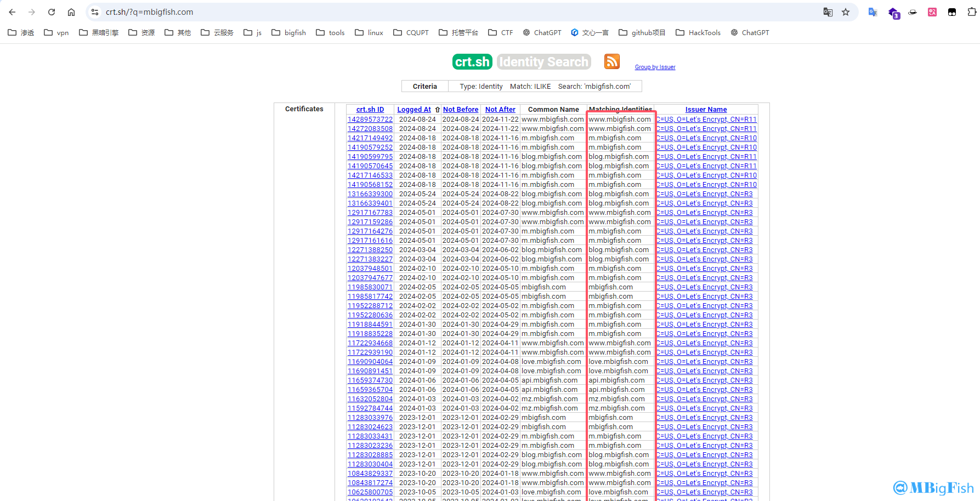Select api.mbigfish.com common name in row 11659374730
Viewport: 980px width, 501px height.
pyautogui.click(x=550, y=380)
